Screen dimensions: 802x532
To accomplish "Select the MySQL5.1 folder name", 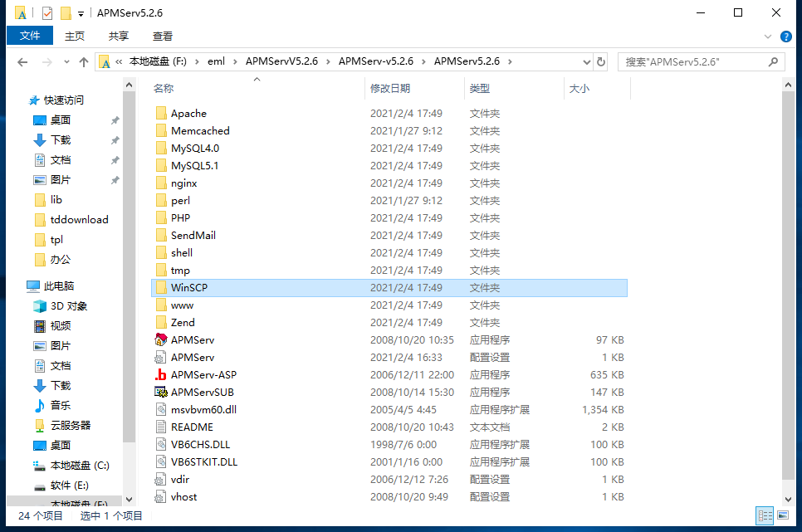I will (195, 166).
